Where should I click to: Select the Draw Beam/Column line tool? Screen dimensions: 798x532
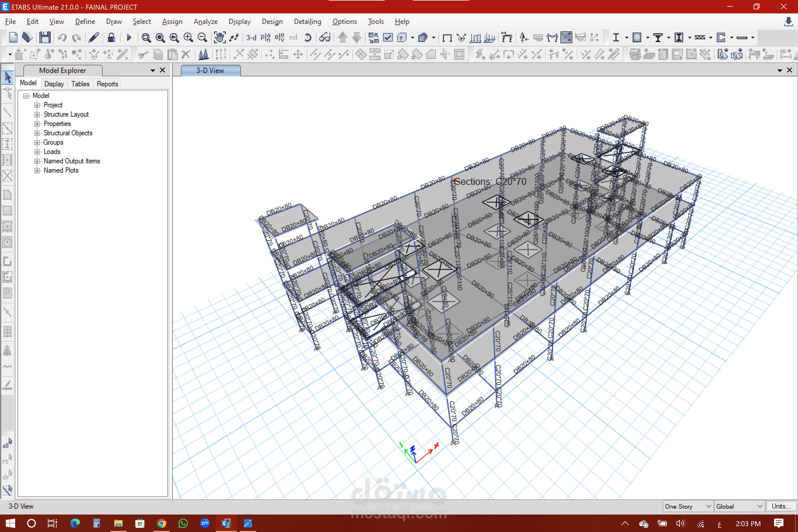point(8,112)
